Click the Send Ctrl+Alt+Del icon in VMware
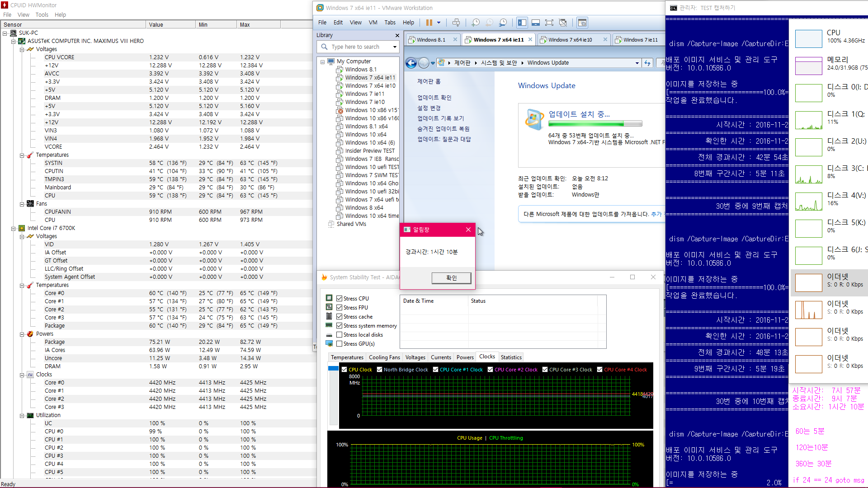Screen dimensions: 868x488 coord(456,23)
